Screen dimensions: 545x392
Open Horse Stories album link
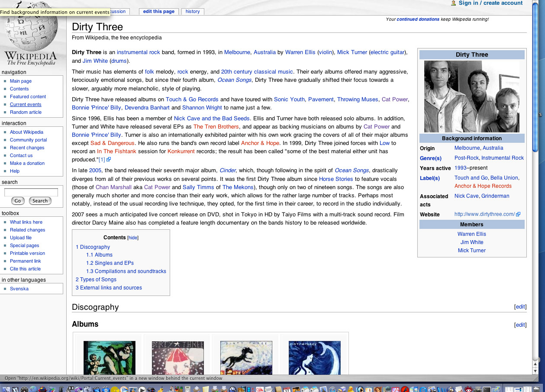(336, 179)
